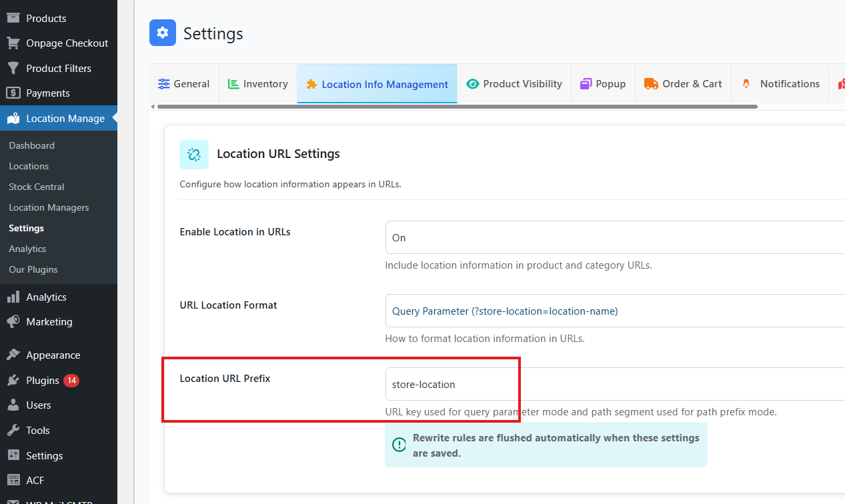
Task: Click the Location Info Management puzzle icon
Action: point(311,85)
